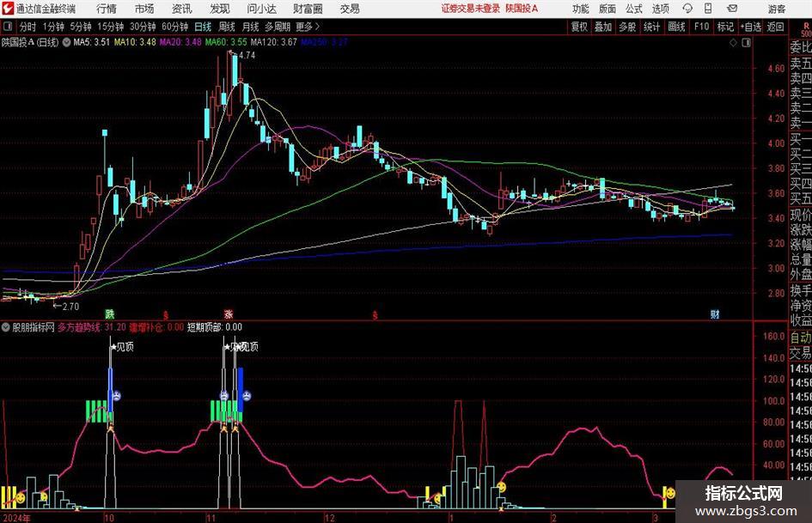Expand 更多 period options
The width and height of the screenshot is (812, 523).
click(308, 27)
